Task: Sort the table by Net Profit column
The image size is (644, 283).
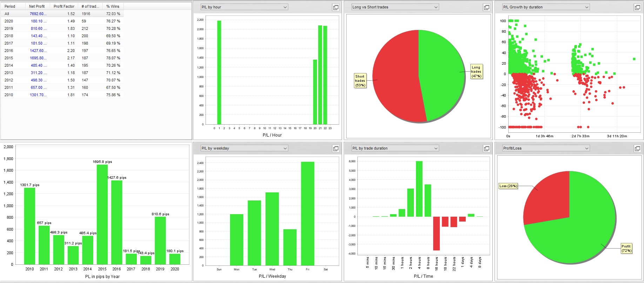Action: pos(37,6)
